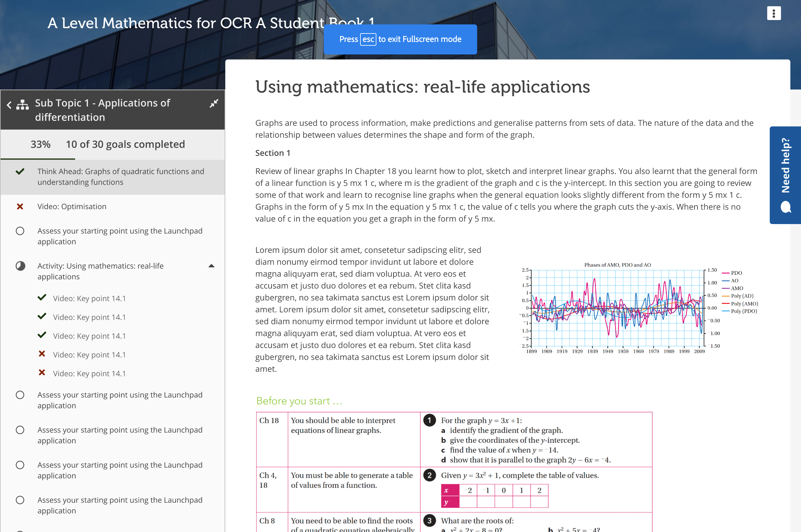Click the green check on first Video: Key point 14.1

pyautogui.click(x=42, y=298)
